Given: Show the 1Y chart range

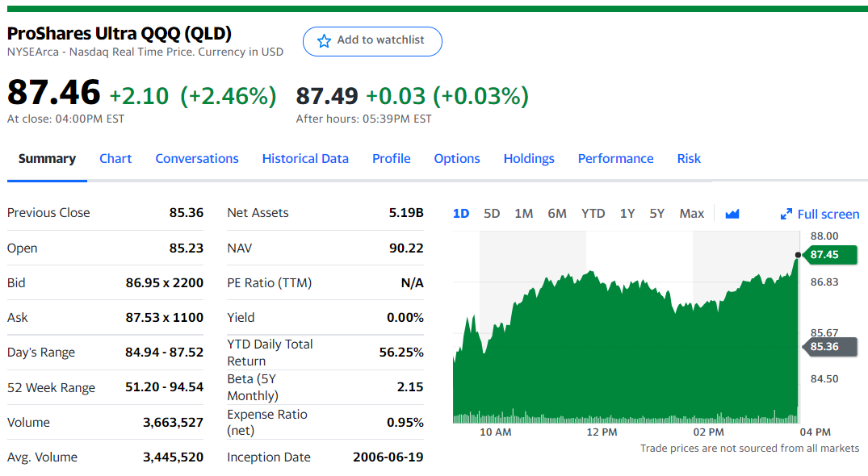Looking at the screenshot, I should [x=627, y=214].
